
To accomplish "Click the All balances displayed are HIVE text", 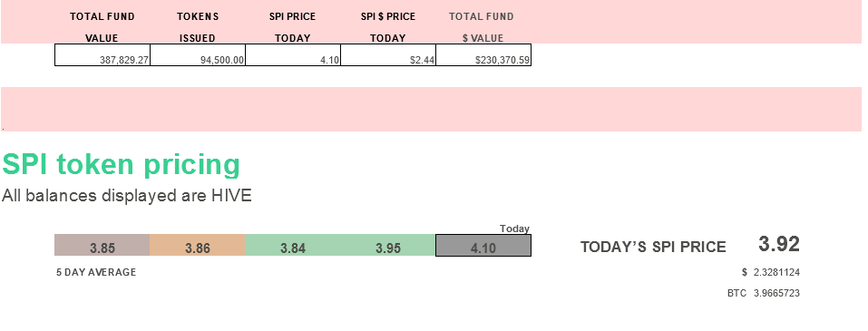I will 127,195.
